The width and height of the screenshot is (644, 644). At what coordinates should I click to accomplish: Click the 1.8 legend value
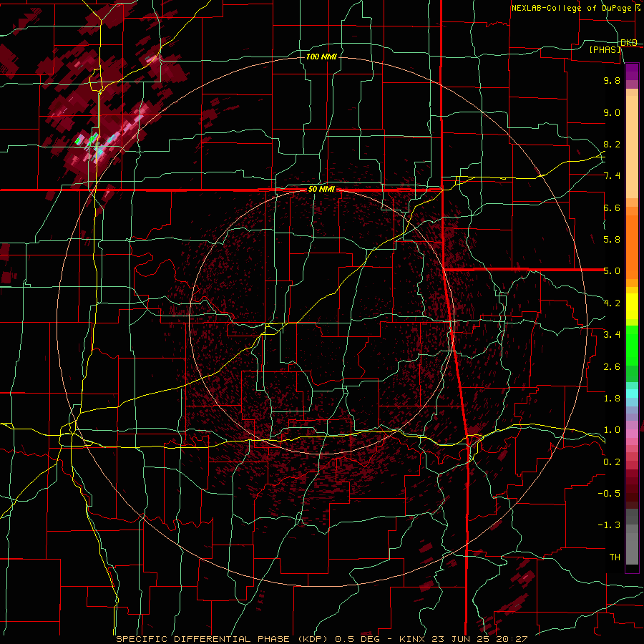point(612,399)
